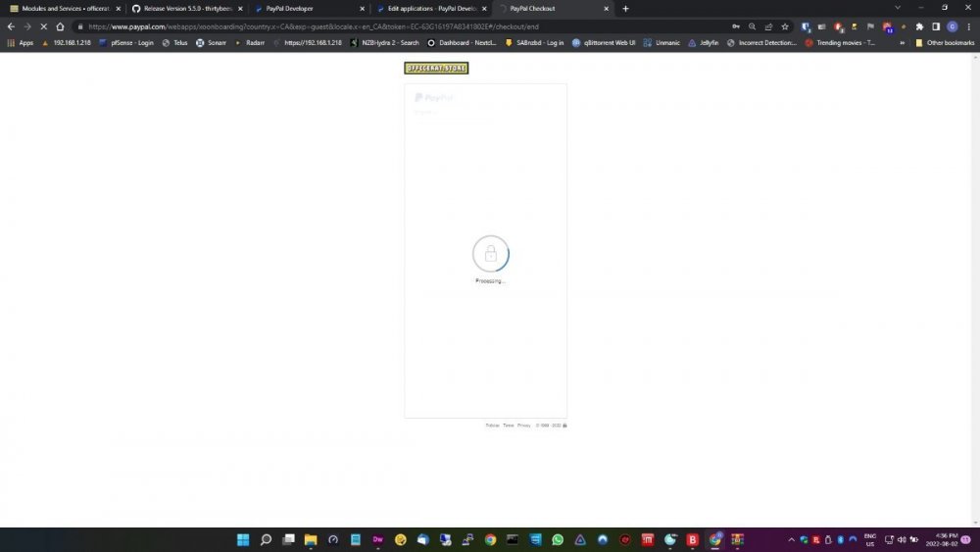Click the address bar URL field
Image resolution: width=980 pixels, height=552 pixels.
tap(392, 26)
